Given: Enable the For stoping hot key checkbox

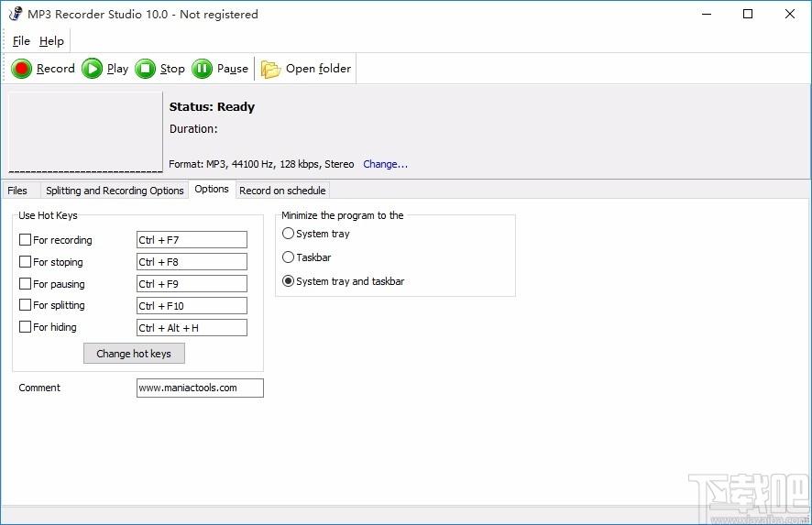Looking at the screenshot, I should coord(25,261).
